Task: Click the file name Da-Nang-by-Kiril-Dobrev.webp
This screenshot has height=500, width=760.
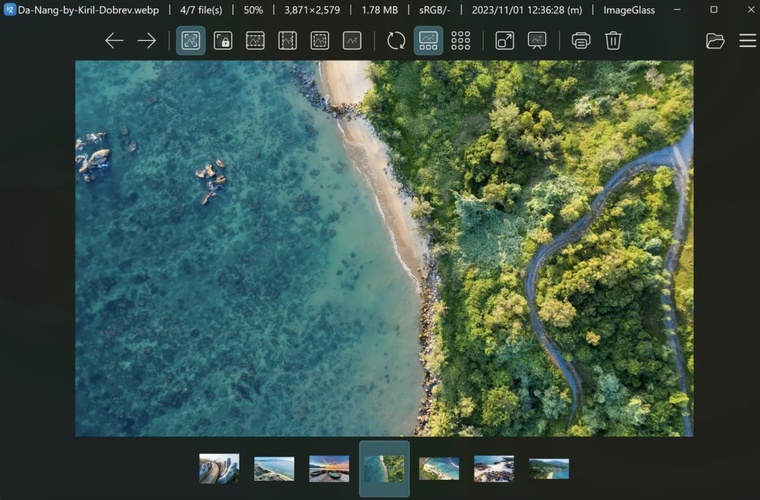Action: pyautogui.click(x=88, y=10)
